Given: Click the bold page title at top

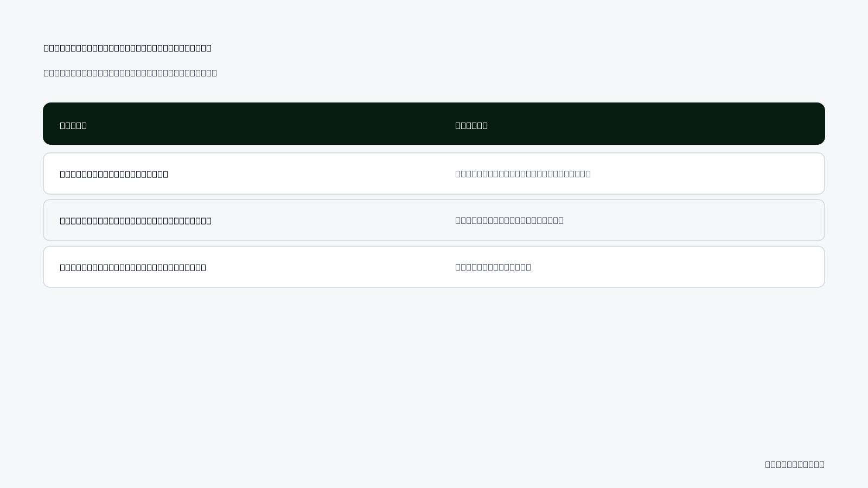Looking at the screenshot, I should tap(127, 48).
